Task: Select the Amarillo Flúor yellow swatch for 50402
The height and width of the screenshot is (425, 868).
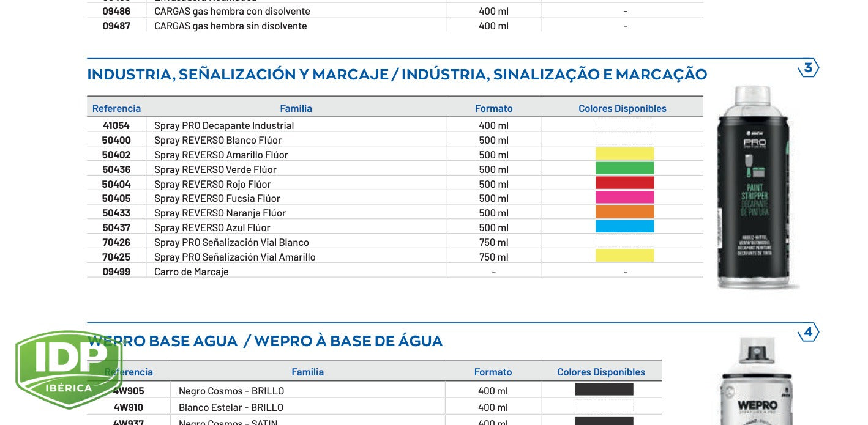Action: [624, 154]
